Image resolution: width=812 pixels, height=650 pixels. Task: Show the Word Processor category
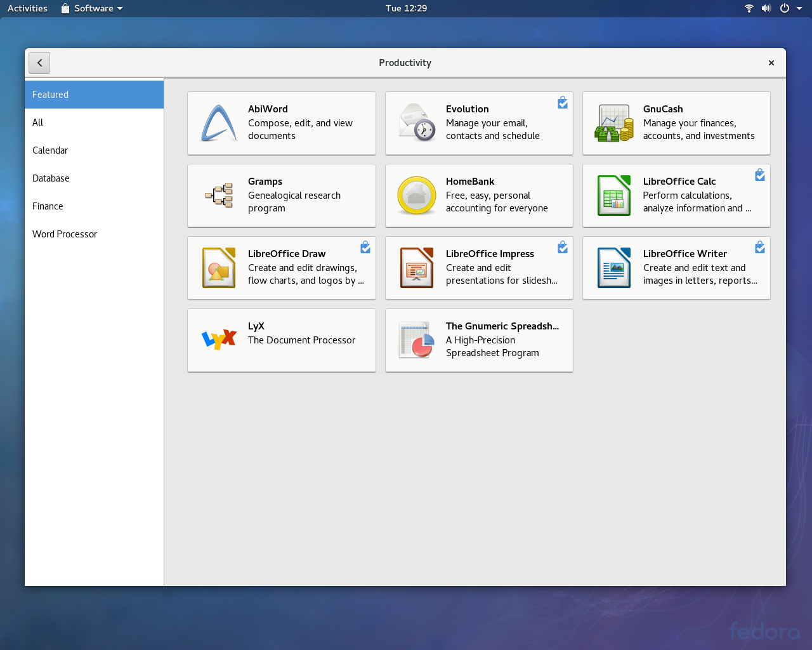(x=94, y=234)
